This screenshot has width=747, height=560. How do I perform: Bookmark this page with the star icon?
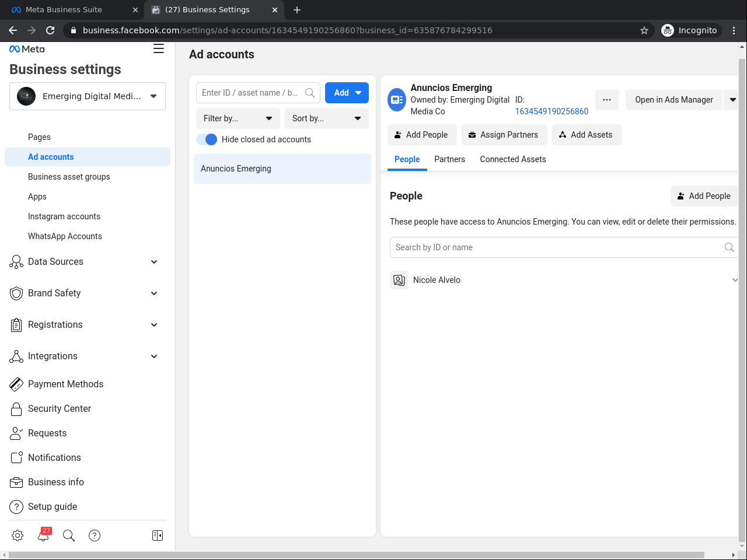click(644, 30)
